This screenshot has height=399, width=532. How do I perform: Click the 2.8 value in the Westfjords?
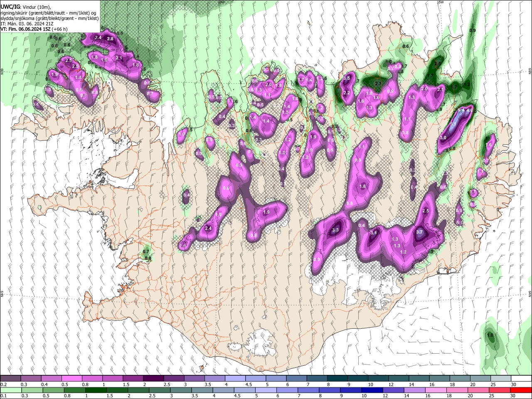click(x=110, y=39)
